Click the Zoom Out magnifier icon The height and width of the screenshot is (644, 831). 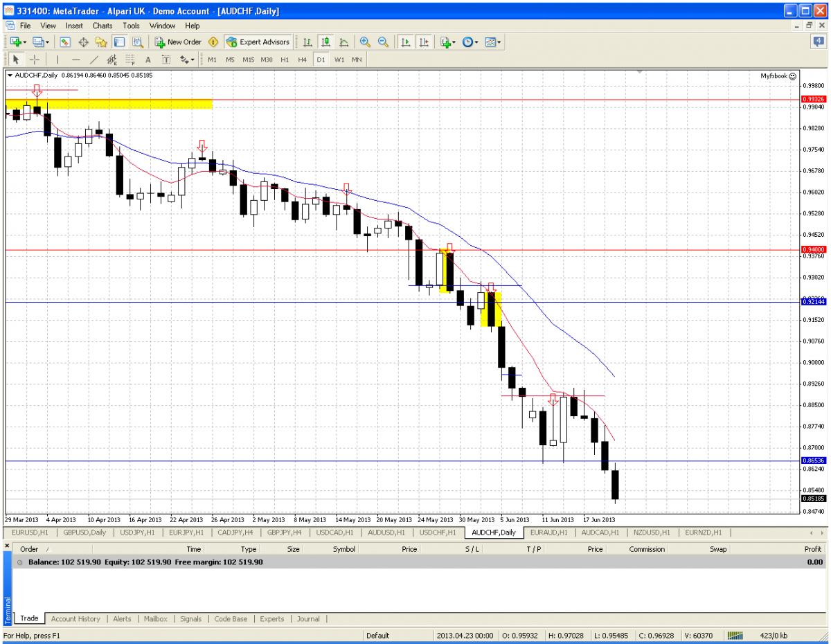[x=383, y=42]
